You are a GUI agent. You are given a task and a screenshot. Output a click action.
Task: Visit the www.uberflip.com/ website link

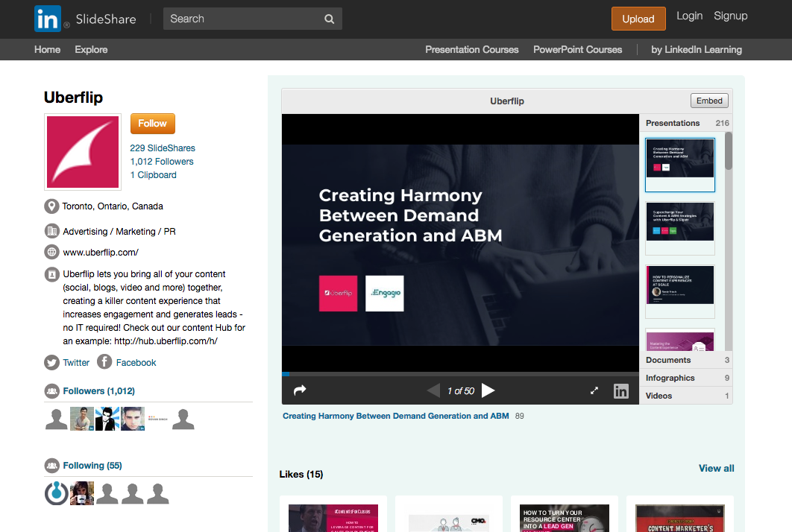pyautogui.click(x=101, y=253)
